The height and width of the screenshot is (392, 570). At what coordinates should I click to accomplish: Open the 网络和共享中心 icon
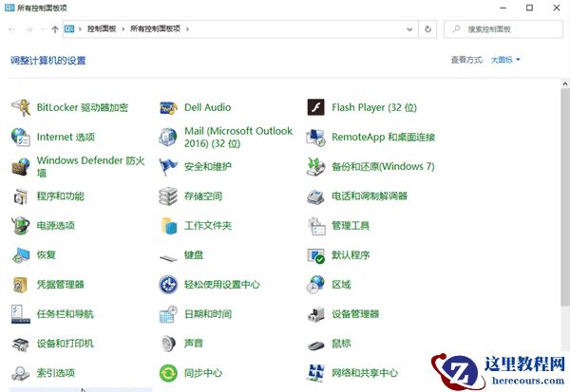click(316, 373)
